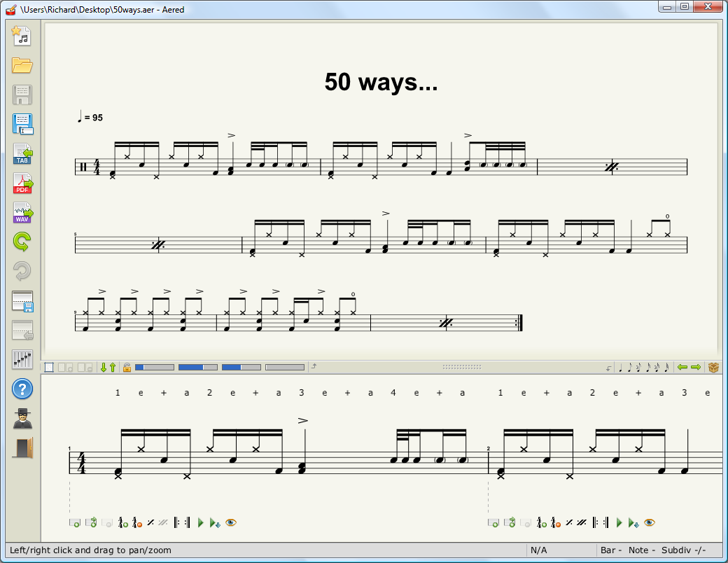The image size is (728, 563).
Task: Click the exit door icon
Action: point(22,447)
